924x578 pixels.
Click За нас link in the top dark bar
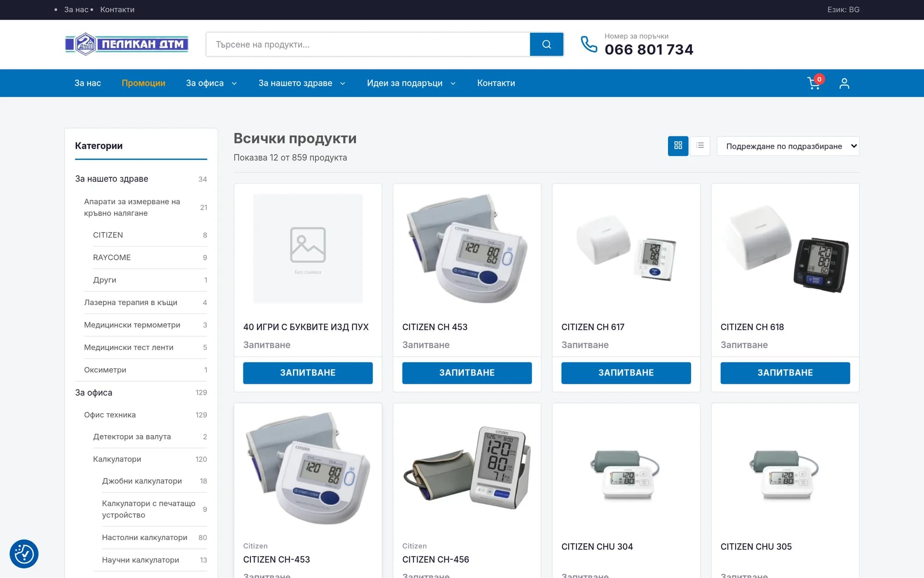(x=76, y=10)
